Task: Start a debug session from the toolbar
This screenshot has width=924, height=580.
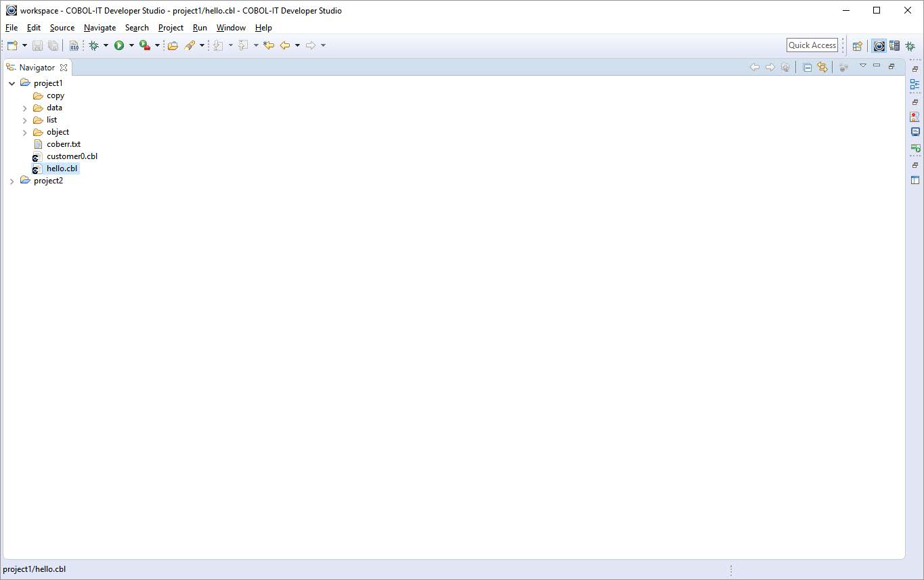Action: [94, 45]
